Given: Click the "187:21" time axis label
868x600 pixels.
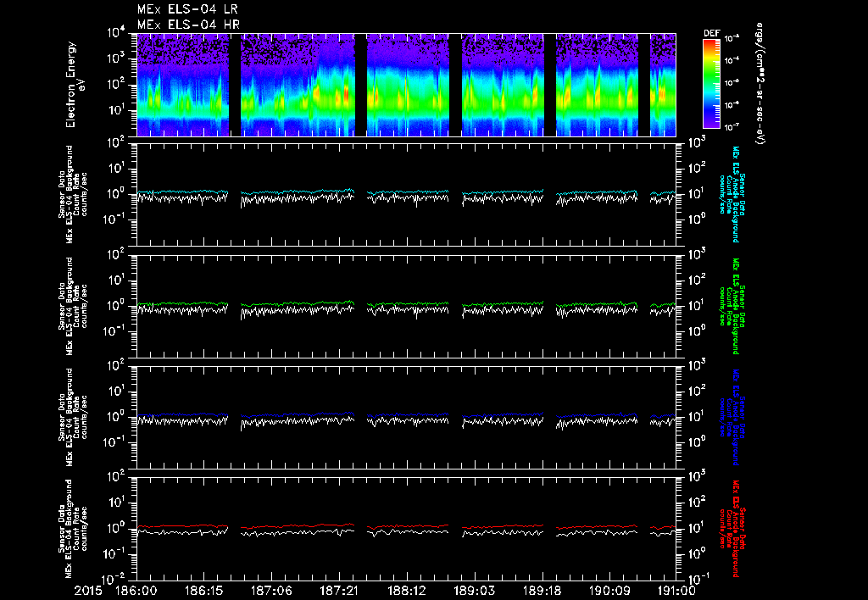Looking at the screenshot, I should [x=339, y=591].
